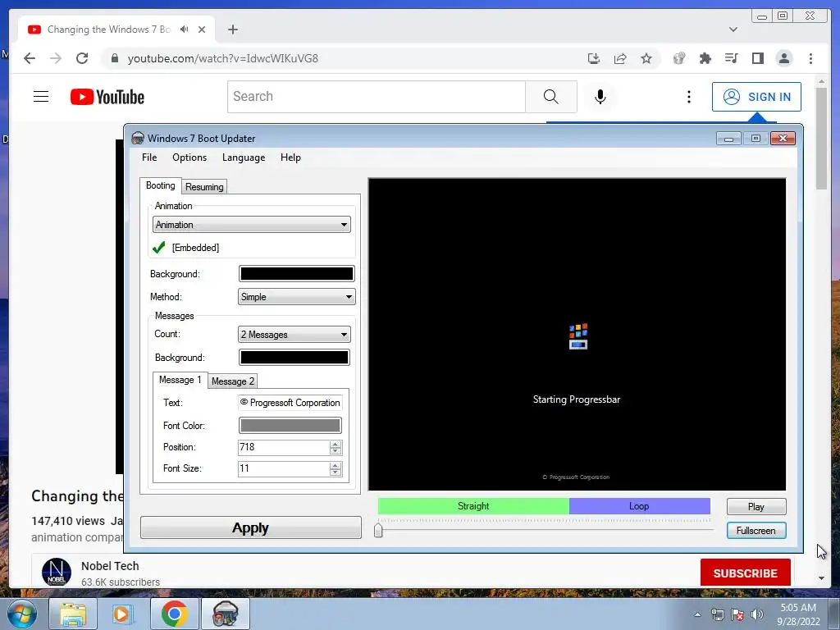Increase Font Size with up stepper

coord(336,466)
